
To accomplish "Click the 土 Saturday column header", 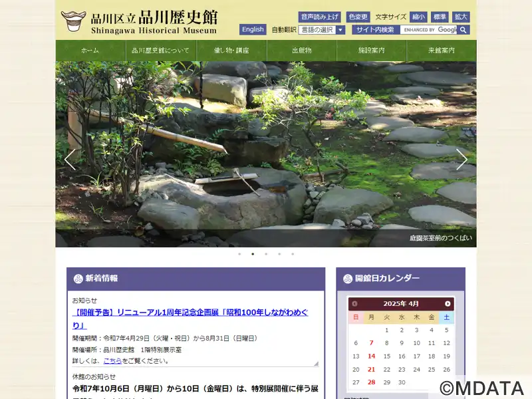I will pyautogui.click(x=446, y=317).
